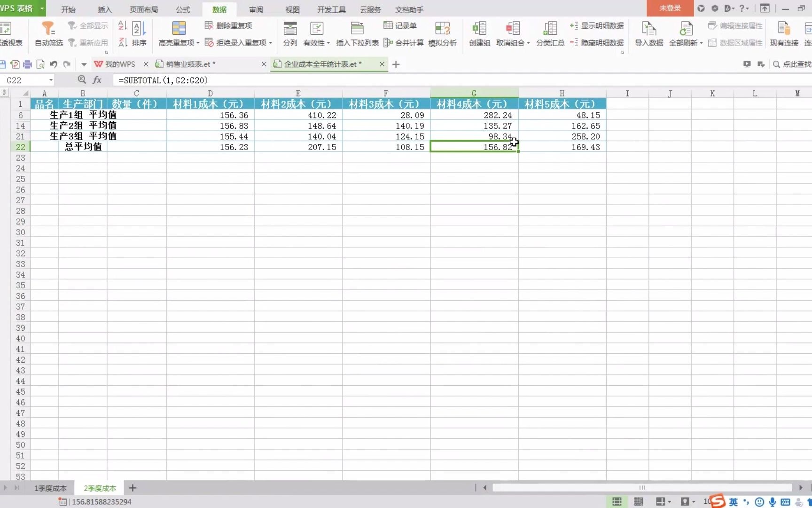Viewport: 812px width, 508px height.
Task: Open the 插入 Insert ribbon tab
Action: pyautogui.click(x=104, y=9)
